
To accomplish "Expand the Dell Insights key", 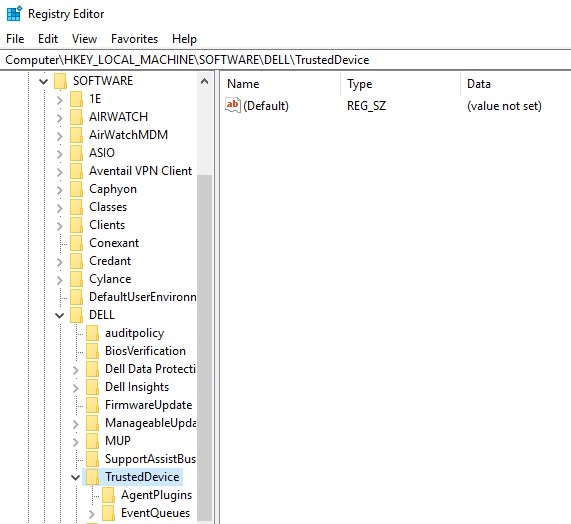I will pyautogui.click(x=75, y=388).
